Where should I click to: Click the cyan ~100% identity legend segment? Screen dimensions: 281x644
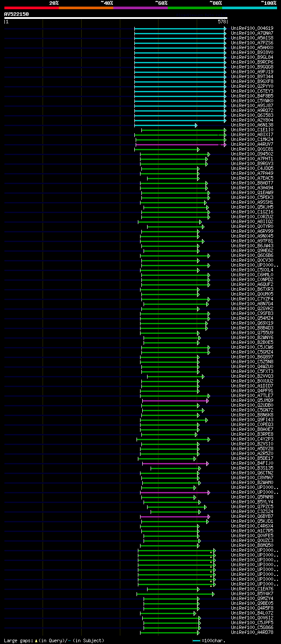249,8
